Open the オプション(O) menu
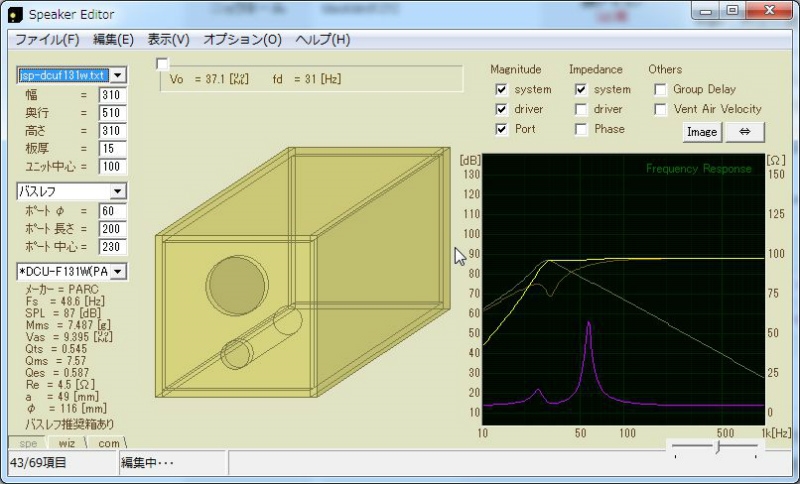Screen dimensions: 800x484 [x=242, y=40]
